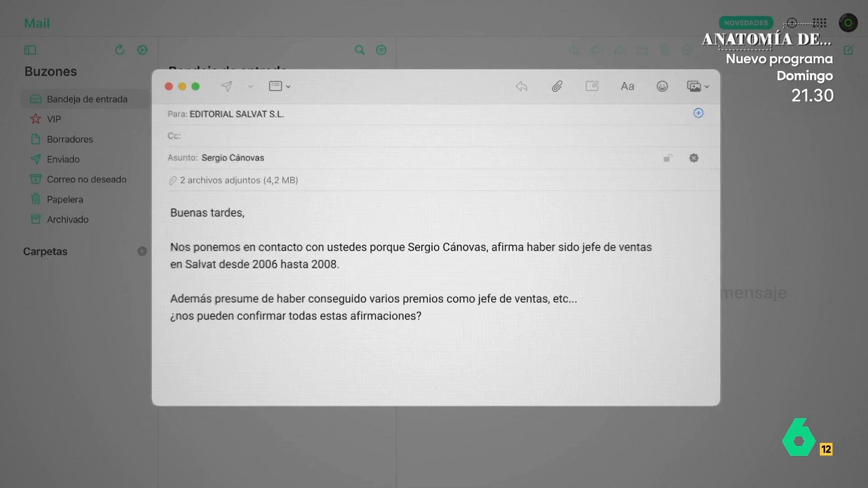Open the emoji picker smiley icon
The height and width of the screenshot is (488, 868).
662,86
